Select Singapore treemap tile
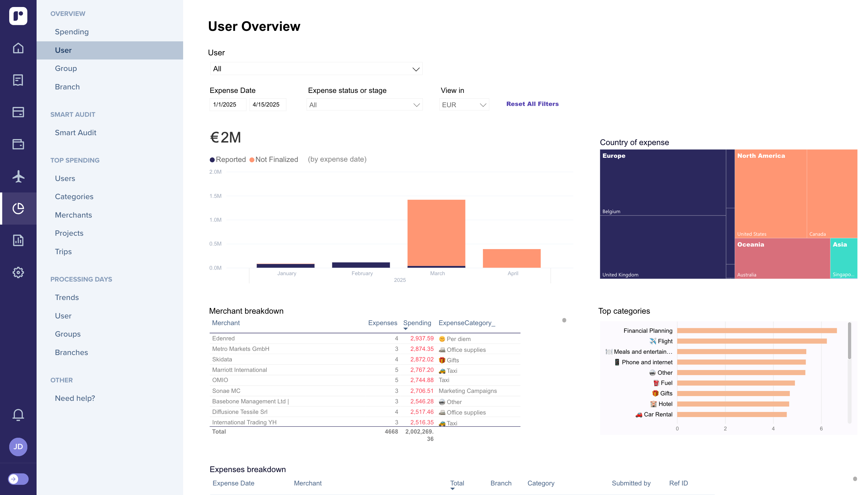 844,258
